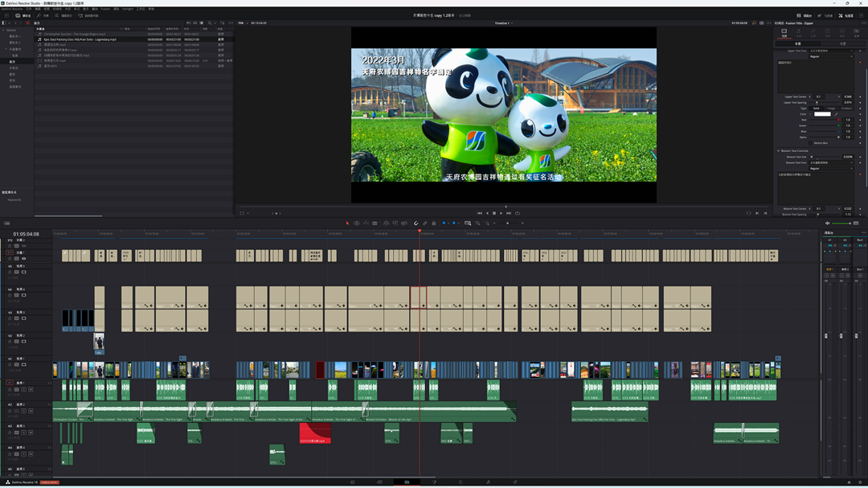Open the viewer zoom 70% dropdown

coord(243,23)
